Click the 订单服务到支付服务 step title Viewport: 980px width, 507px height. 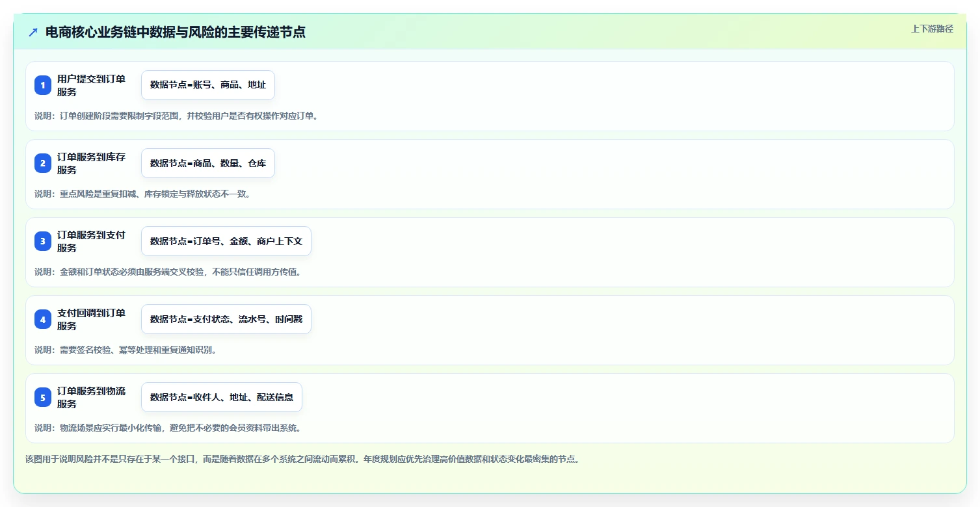pyautogui.click(x=91, y=241)
